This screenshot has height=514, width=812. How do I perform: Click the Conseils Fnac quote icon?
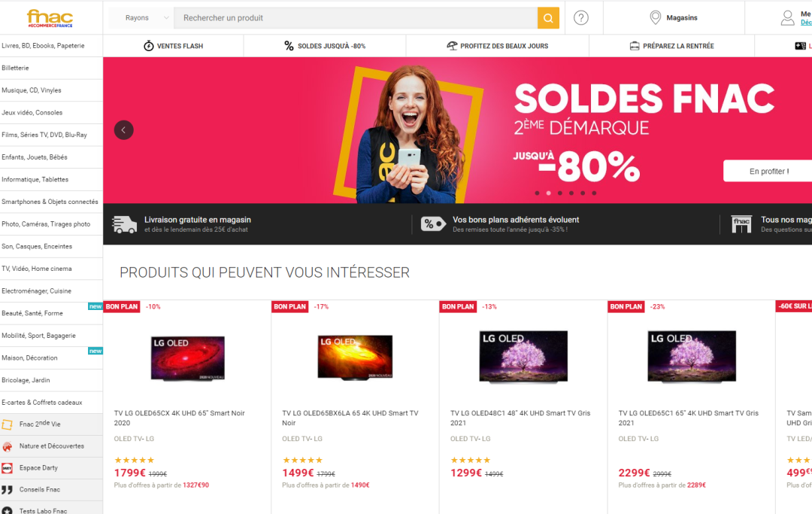pyautogui.click(x=8, y=490)
